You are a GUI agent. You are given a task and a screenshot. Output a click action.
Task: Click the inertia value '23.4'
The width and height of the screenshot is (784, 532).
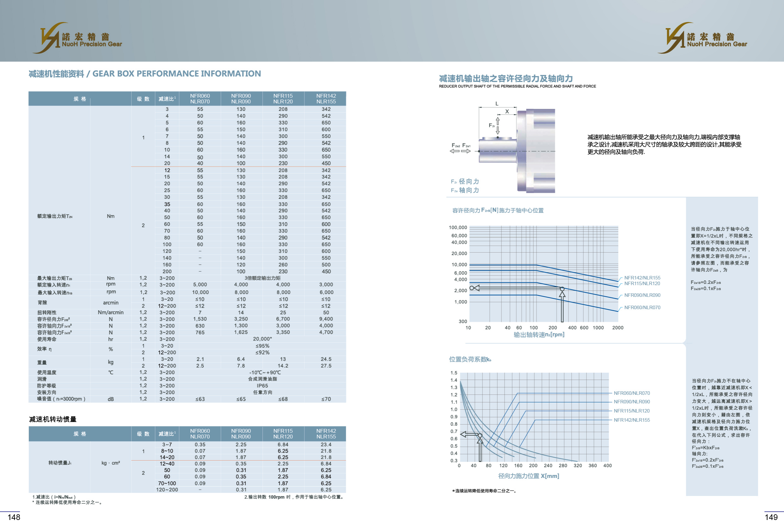tap(326, 445)
